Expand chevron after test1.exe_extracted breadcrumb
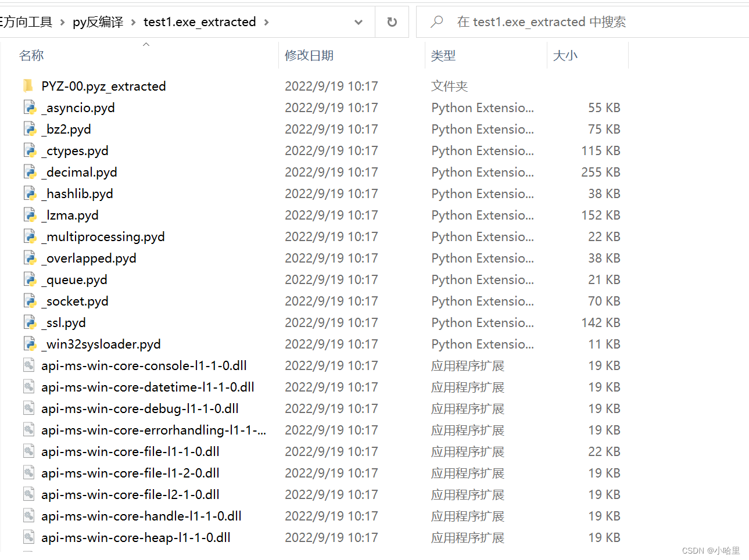This screenshot has width=749, height=560. [267, 22]
